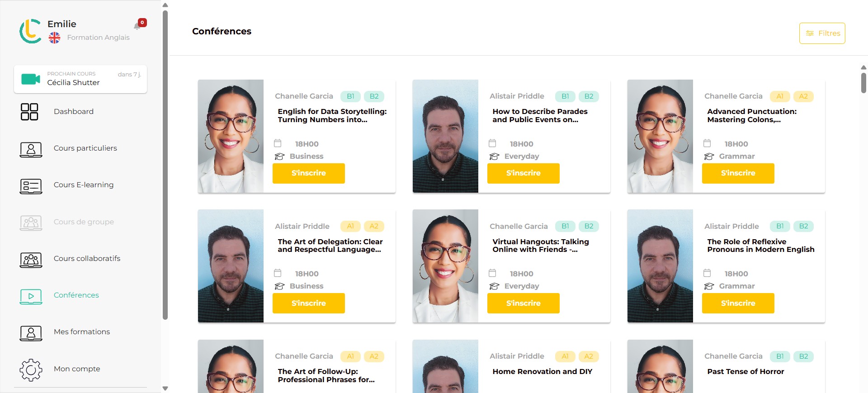Open the Filtres filter button
The height and width of the screenshot is (393, 868).
click(x=822, y=33)
